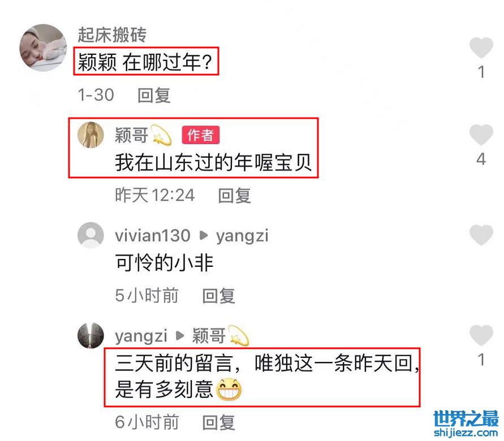Viewport: 504px width, 441px height.
Task: Open 颖哥's avatar in the author reply
Action: (x=91, y=135)
